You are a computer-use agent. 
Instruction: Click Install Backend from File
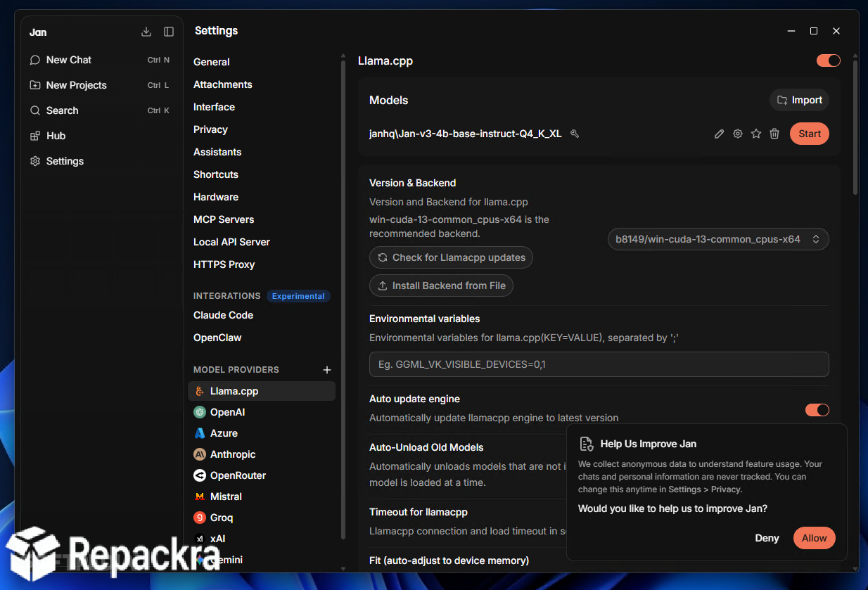(x=442, y=286)
